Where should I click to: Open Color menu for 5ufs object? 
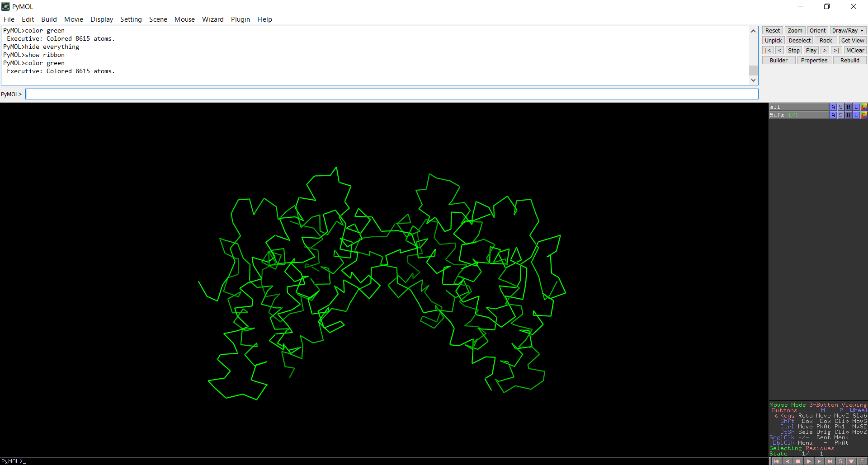click(863, 115)
